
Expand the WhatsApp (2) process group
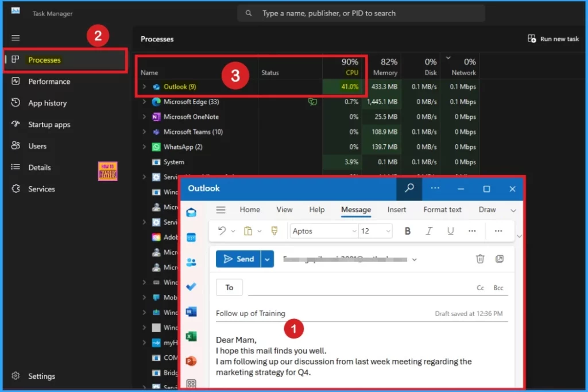(x=144, y=147)
